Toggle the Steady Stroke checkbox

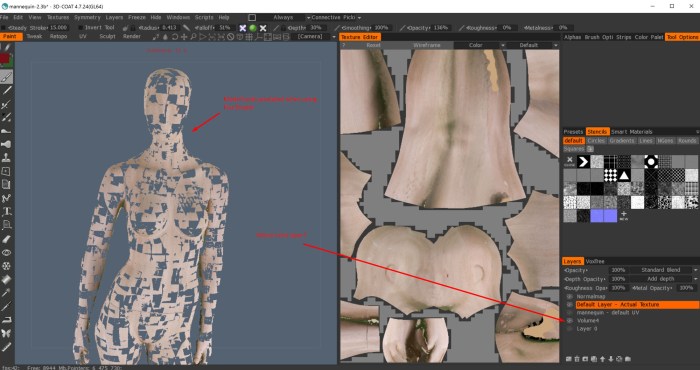coord(4,28)
